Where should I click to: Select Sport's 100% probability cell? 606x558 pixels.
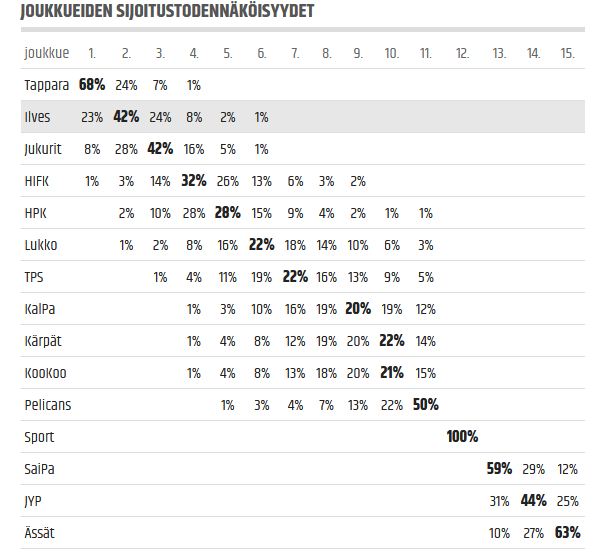click(462, 437)
